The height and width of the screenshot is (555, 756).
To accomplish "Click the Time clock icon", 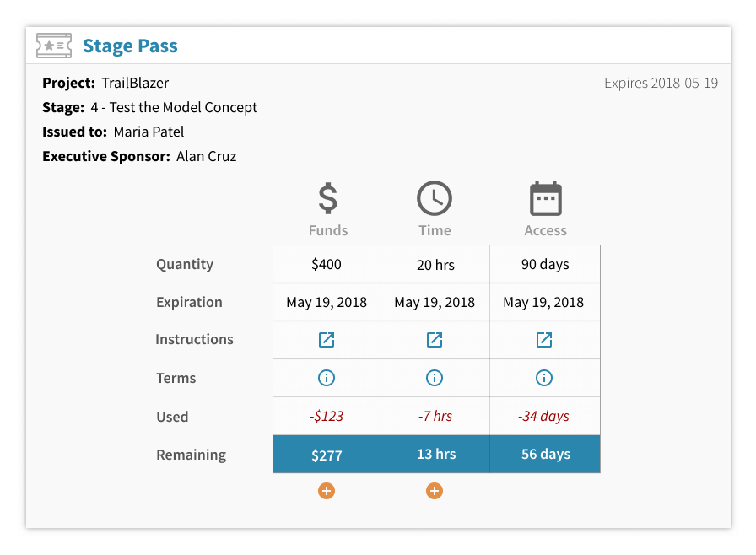I will [x=435, y=199].
